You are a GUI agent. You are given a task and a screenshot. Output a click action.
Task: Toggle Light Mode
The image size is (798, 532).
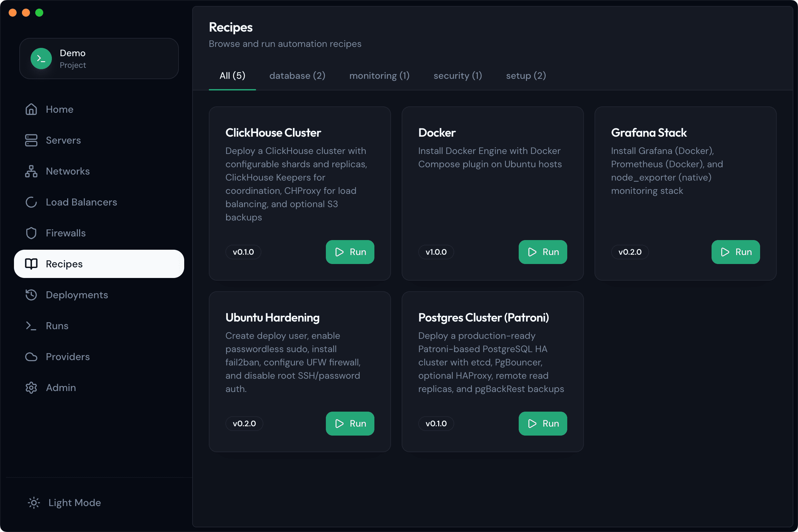64,503
